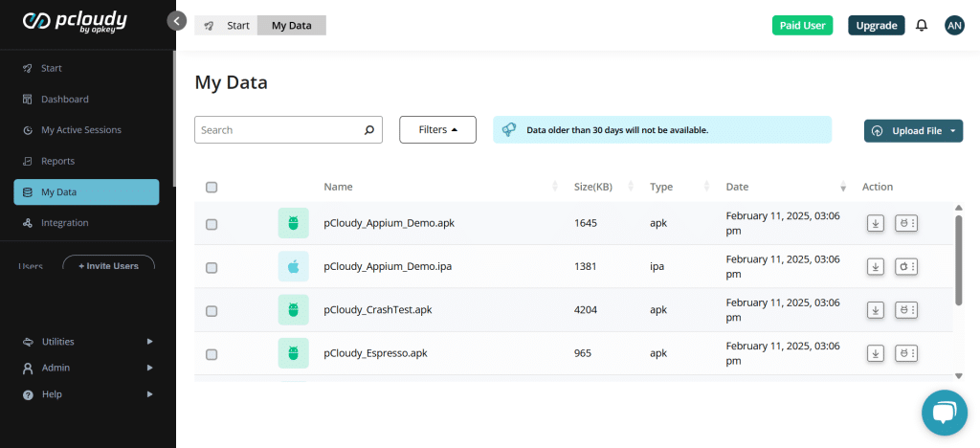This screenshot has width=980, height=448.
Task: Open the Upload File dropdown arrow
Action: point(954,131)
